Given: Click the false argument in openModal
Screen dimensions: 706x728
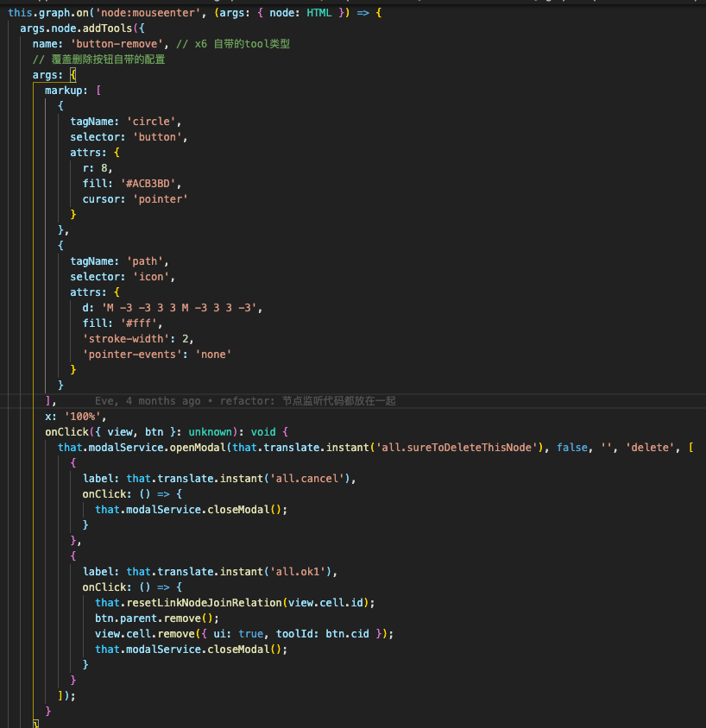Looking at the screenshot, I should pyautogui.click(x=571, y=448).
